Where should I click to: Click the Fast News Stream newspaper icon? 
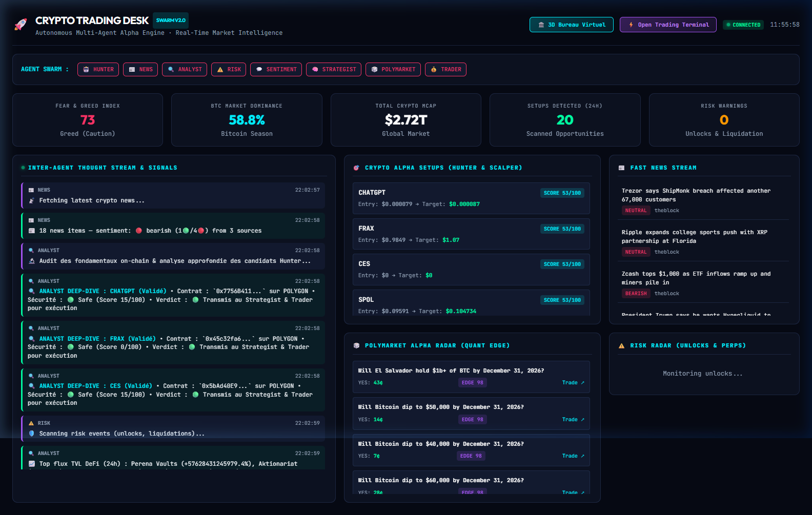(x=621, y=168)
